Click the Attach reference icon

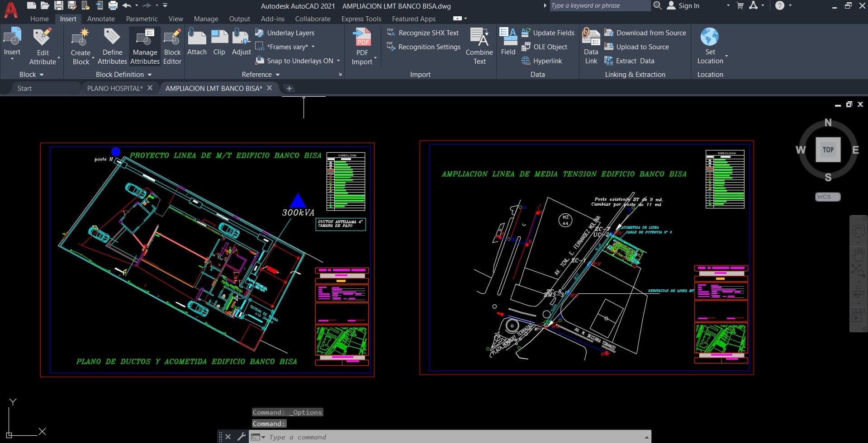click(197, 38)
